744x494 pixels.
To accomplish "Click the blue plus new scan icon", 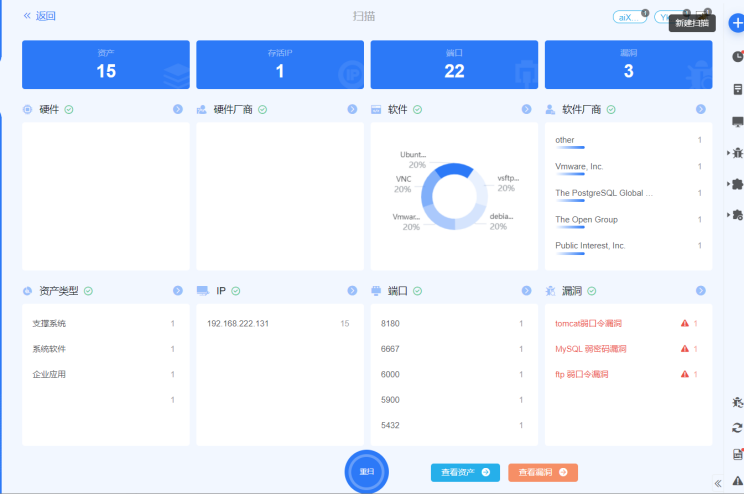I will (x=736, y=22).
